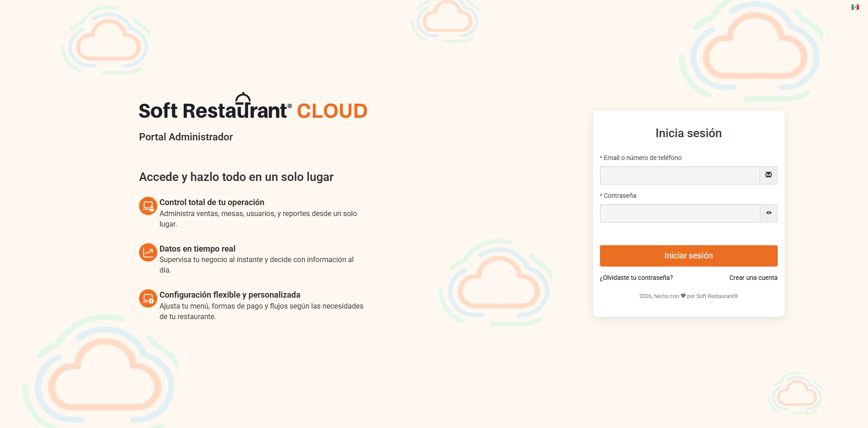Click the 'Supervisa tu negocio al instante' description
The image size is (868, 428).
[x=257, y=265]
